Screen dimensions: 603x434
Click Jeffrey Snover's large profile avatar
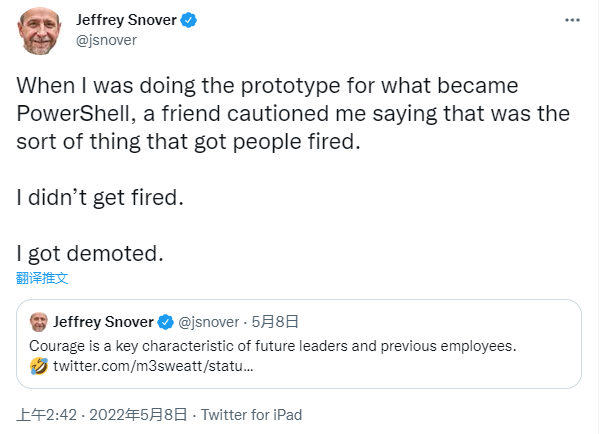tap(39, 31)
